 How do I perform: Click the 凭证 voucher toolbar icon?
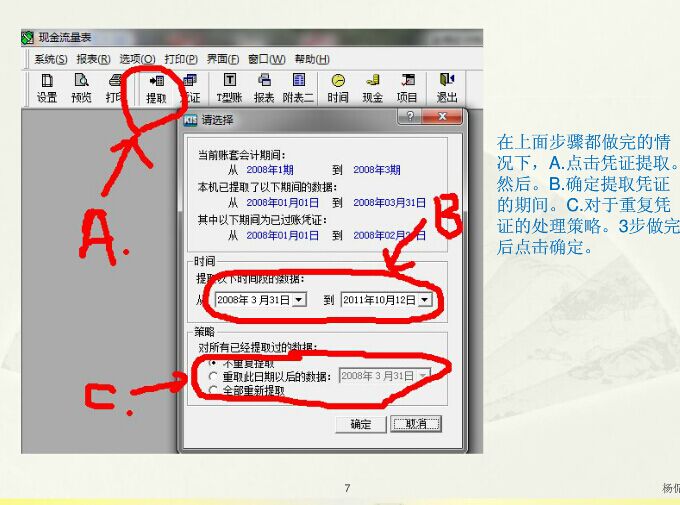(x=190, y=88)
